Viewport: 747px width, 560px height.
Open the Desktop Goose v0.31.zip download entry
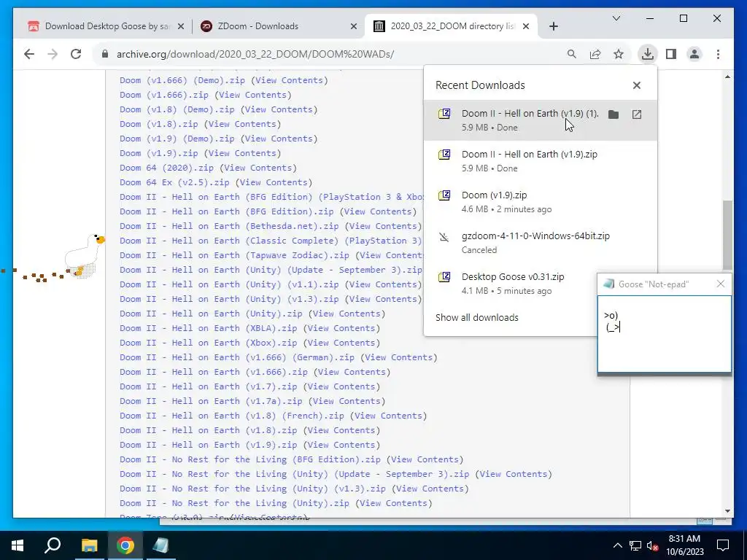point(512,284)
